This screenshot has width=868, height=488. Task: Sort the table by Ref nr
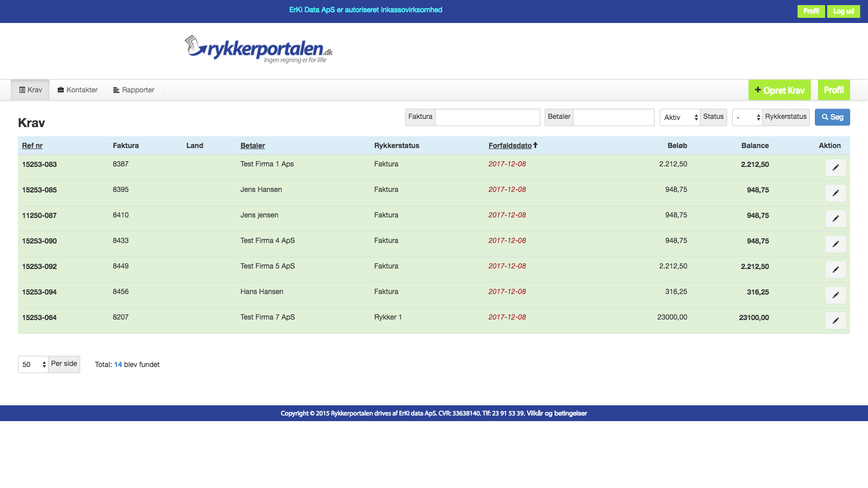[x=32, y=145]
